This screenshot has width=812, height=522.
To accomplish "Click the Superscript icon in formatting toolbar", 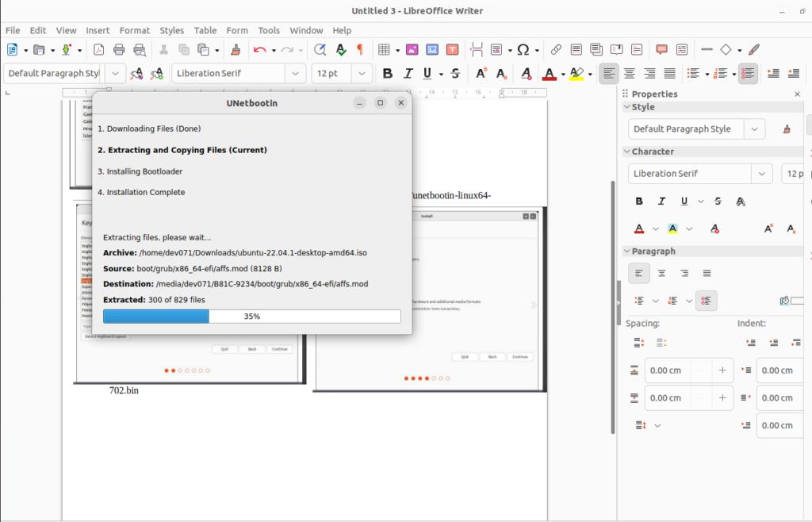I will [x=481, y=74].
